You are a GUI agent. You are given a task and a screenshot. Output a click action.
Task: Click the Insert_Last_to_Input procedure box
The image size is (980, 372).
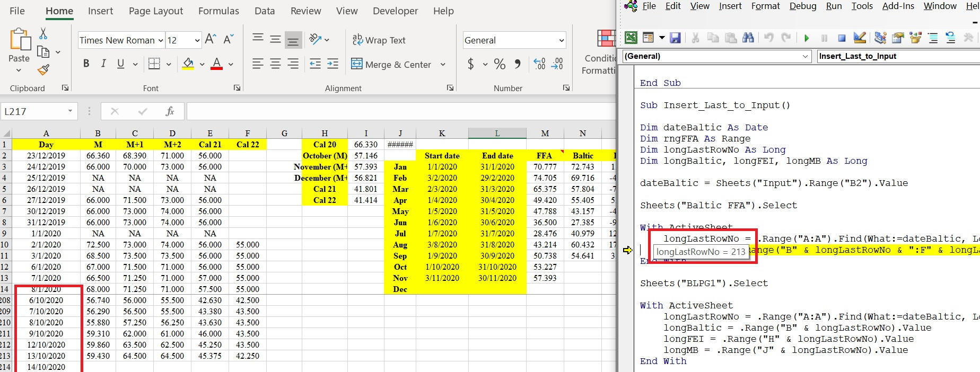point(898,56)
